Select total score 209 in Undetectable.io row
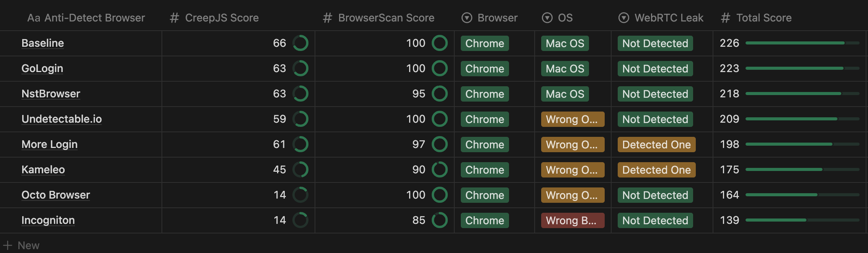This screenshot has height=253, width=868. click(x=729, y=119)
